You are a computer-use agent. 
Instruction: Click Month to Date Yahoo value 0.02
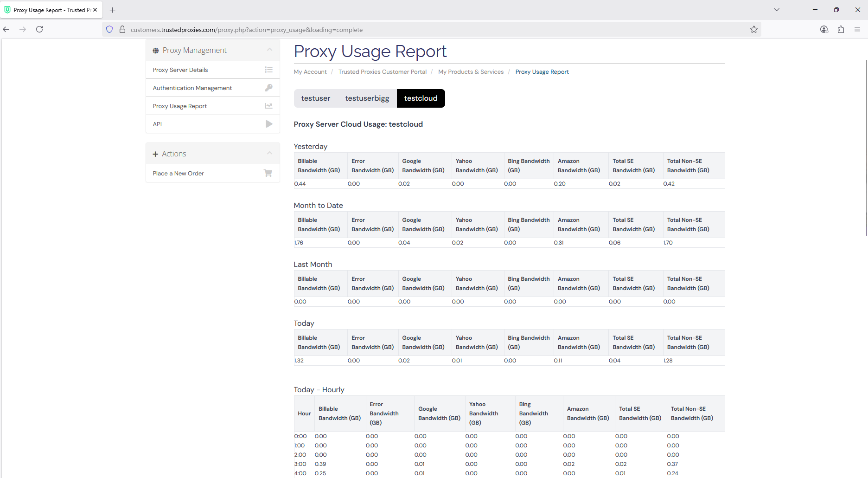pyautogui.click(x=458, y=243)
